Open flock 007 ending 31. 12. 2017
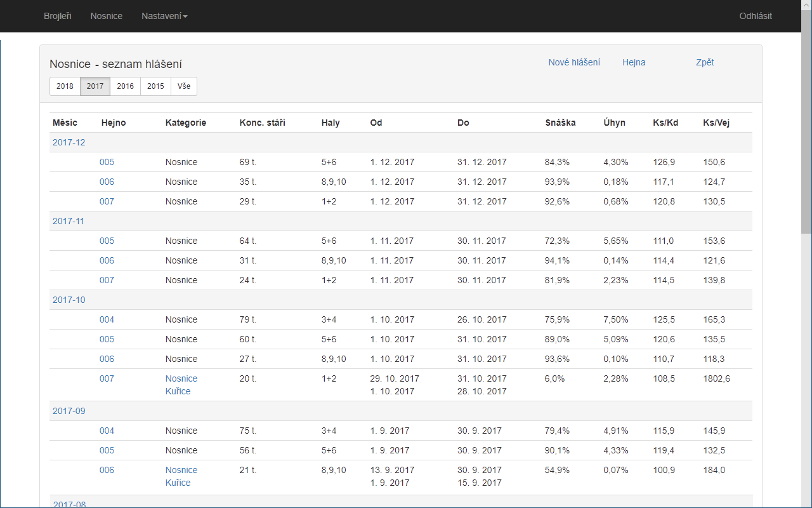 pyautogui.click(x=107, y=201)
